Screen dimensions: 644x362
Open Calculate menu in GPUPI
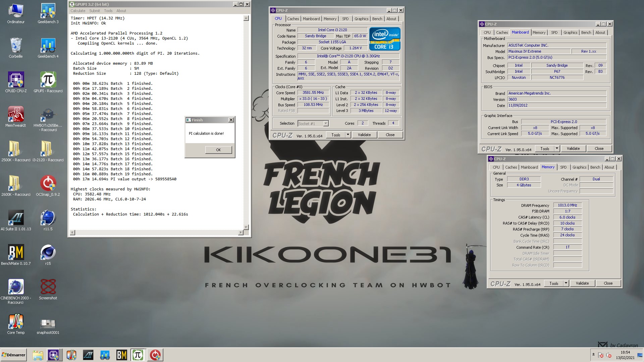click(78, 11)
